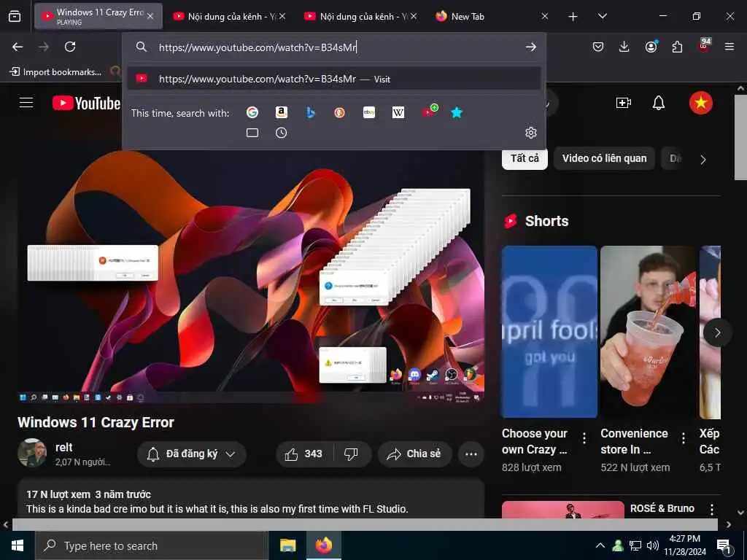Screen dimensions: 747x560
Task: Open YouTube guide hamburger menu
Action: tap(26, 103)
